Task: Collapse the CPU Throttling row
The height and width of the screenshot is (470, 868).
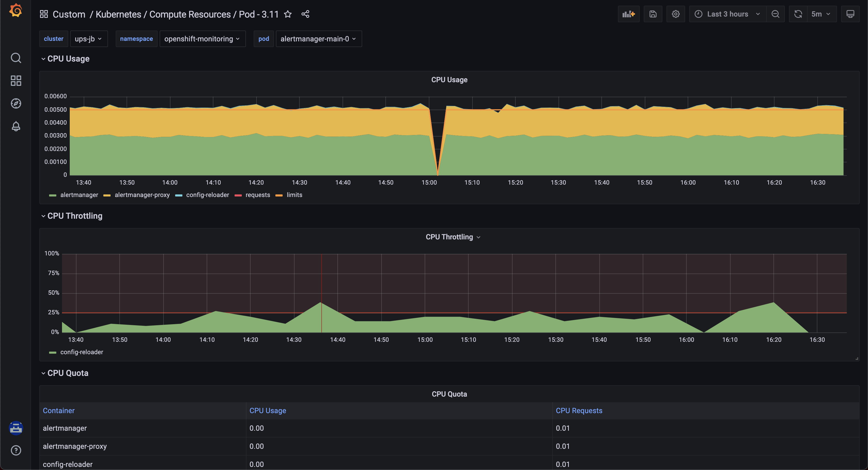Action: click(x=74, y=216)
